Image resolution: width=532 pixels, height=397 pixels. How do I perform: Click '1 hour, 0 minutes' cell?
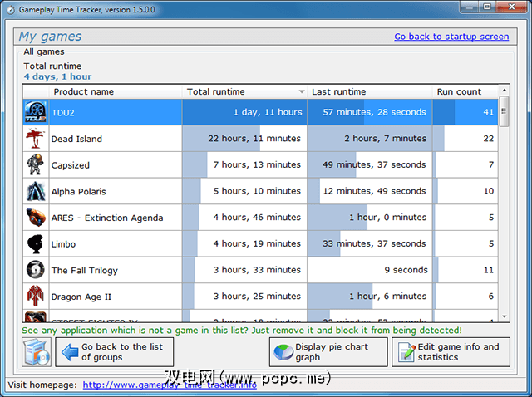(x=369, y=217)
